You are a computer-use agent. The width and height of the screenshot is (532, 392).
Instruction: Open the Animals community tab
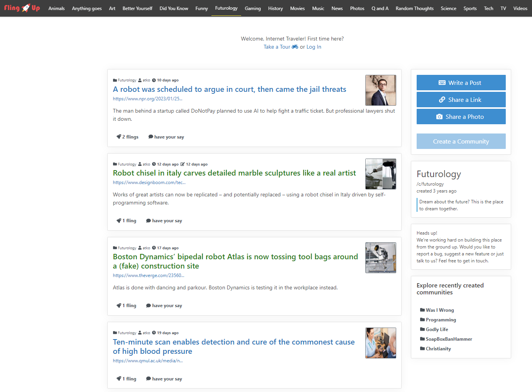56,8
